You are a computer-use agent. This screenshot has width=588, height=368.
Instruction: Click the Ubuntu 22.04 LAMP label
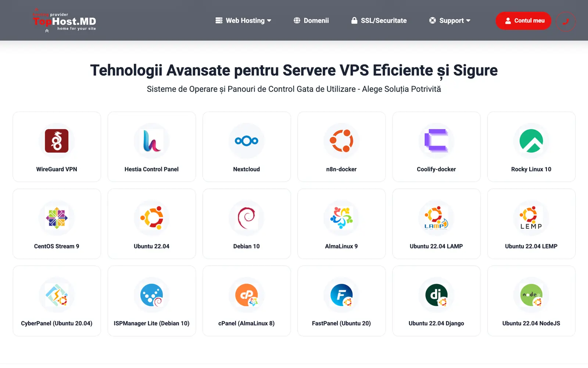click(436, 246)
